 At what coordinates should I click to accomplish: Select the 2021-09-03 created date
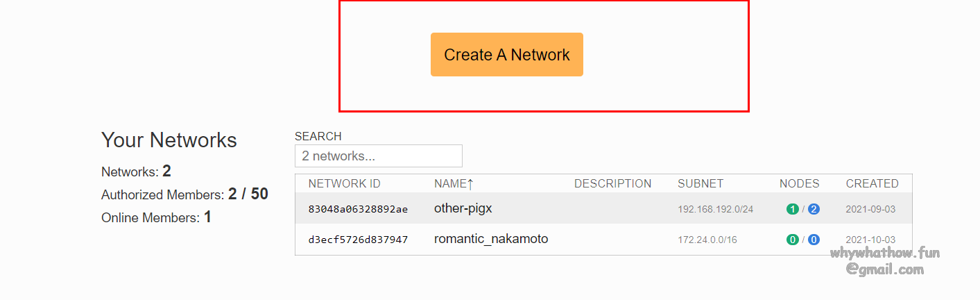pyautogui.click(x=870, y=210)
